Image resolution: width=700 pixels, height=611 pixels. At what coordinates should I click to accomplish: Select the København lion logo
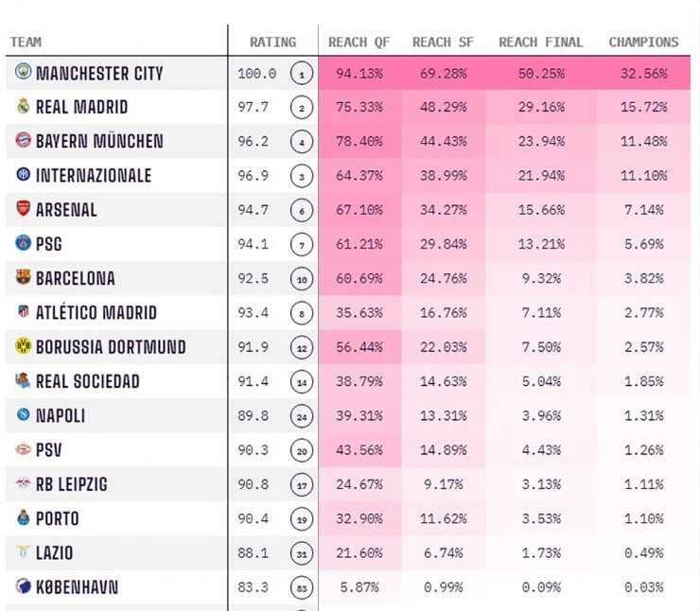(24, 586)
